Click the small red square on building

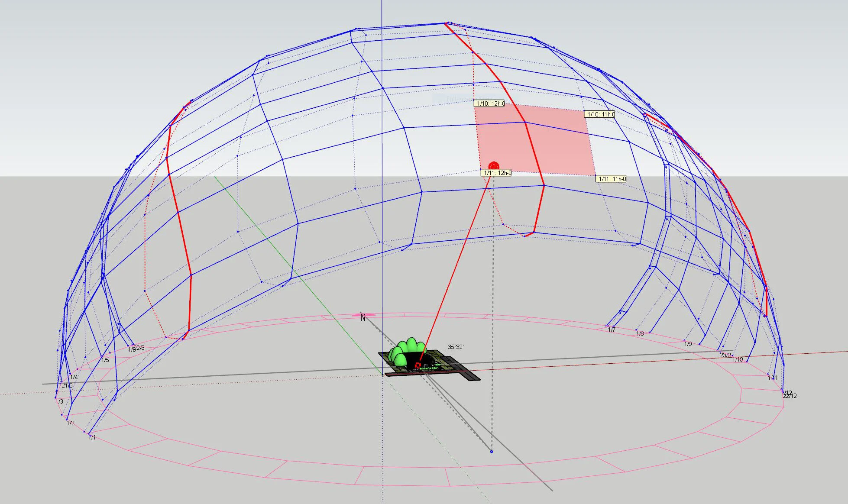coord(418,365)
